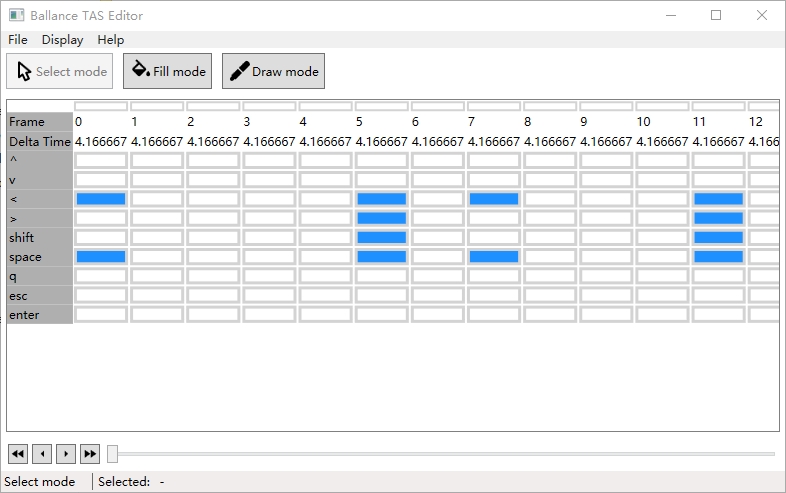Click the shift row label

coord(40,237)
